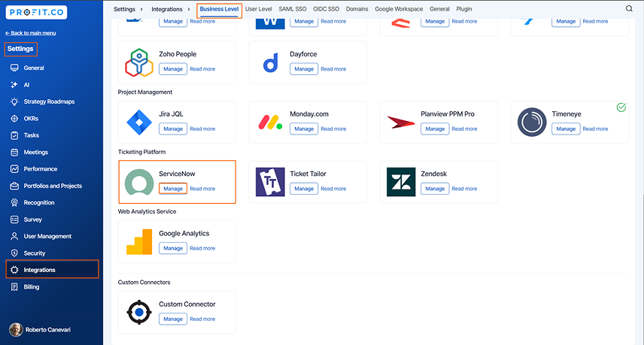Click Manage for Custom Connector

click(x=173, y=319)
